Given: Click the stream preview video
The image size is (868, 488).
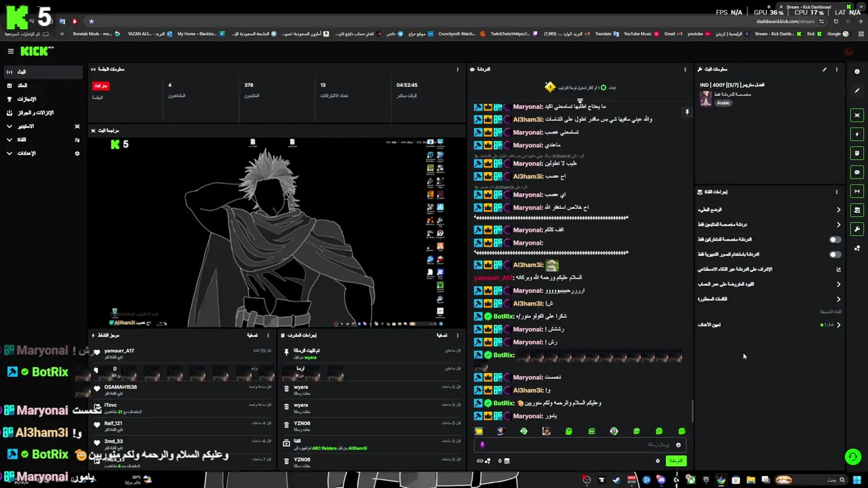Looking at the screenshot, I should pos(277,232).
